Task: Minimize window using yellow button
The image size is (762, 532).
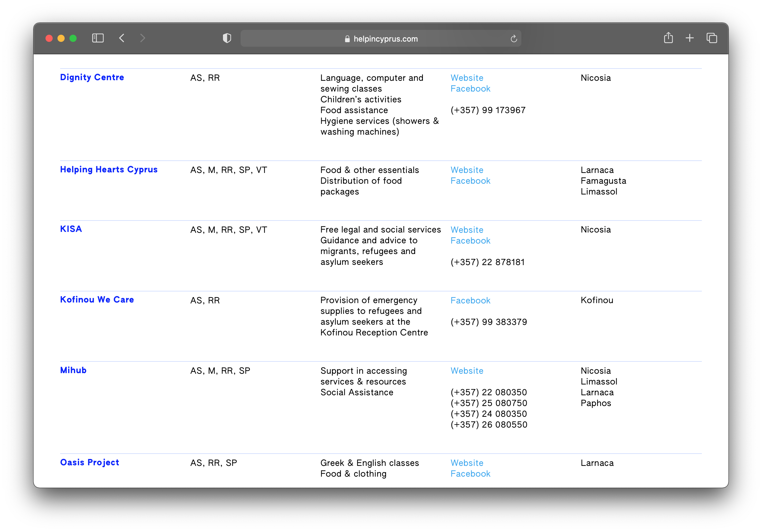Action: pyautogui.click(x=61, y=38)
